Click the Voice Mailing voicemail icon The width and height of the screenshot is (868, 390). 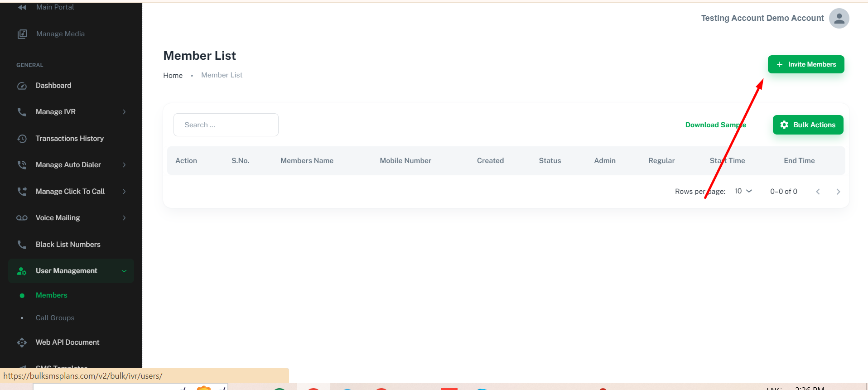[x=22, y=218]
